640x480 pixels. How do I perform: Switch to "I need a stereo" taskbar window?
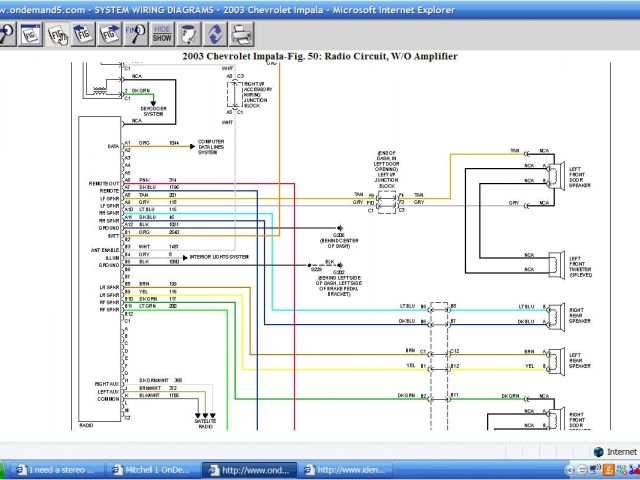[50, 470]
